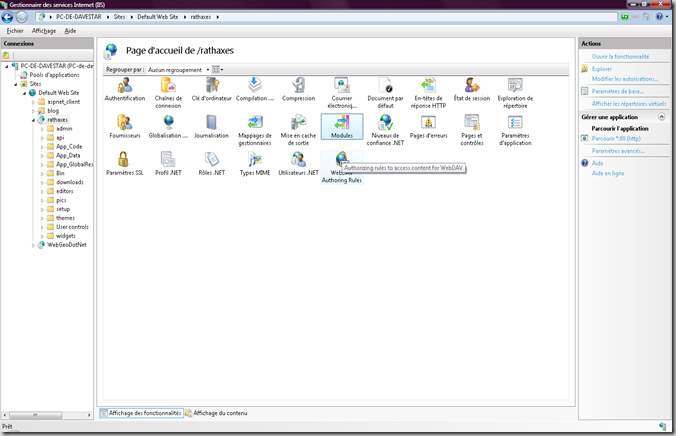Collapse the Gérer une application section

tap(661, 117)
